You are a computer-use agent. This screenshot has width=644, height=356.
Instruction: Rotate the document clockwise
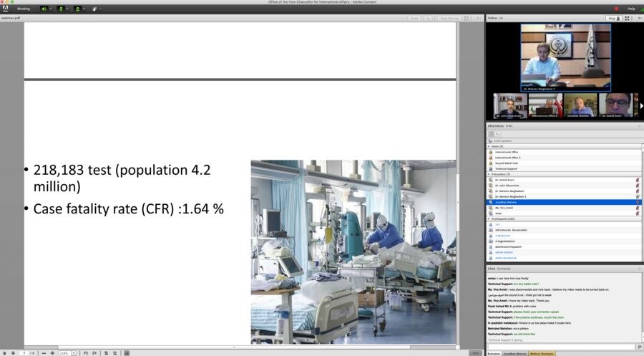pyautogui.click(x=94, y=353)
